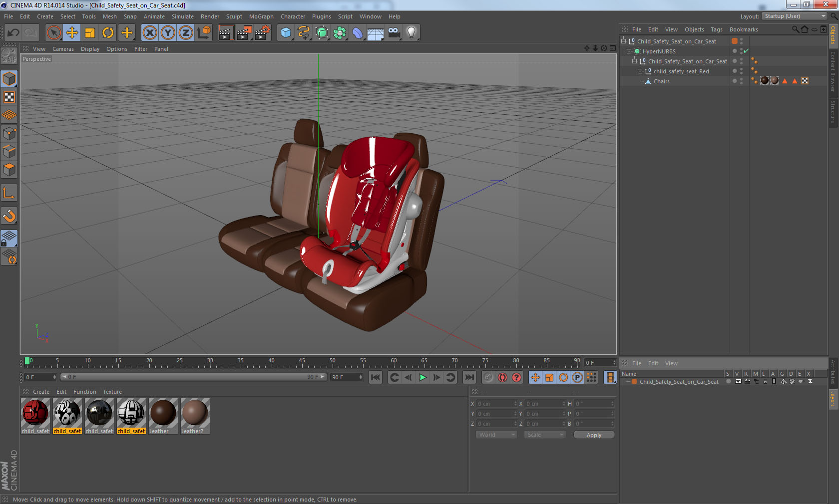Add a Cube primitive object

[286, 33]
